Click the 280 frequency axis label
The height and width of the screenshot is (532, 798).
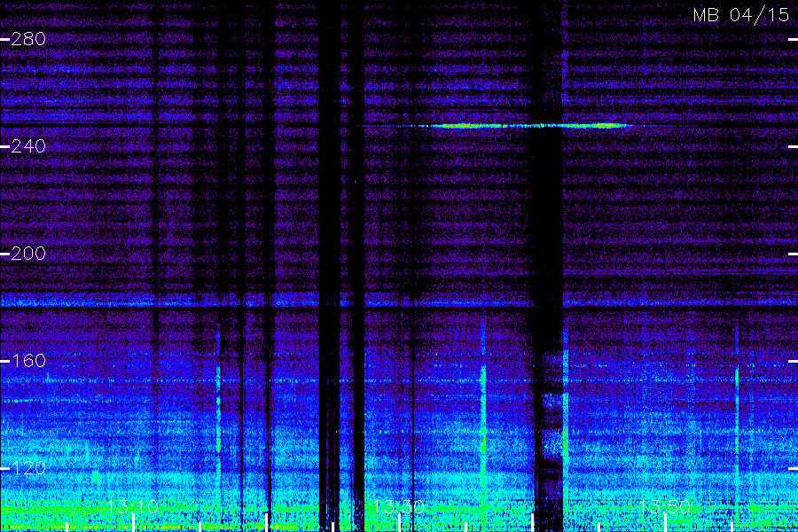click(28, 39)
